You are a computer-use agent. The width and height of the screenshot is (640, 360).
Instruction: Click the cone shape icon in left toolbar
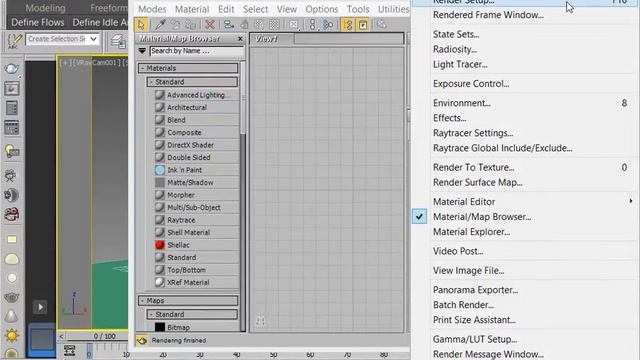click(x=11, y=316)
